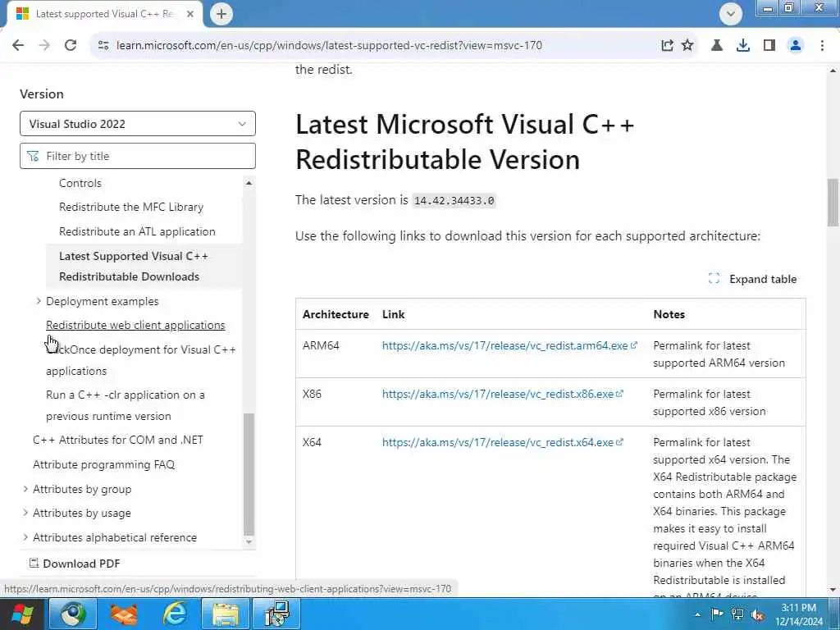Screen dimensions: 840x630
Task: Click the page scrollbar thumb
Action: 833,203
